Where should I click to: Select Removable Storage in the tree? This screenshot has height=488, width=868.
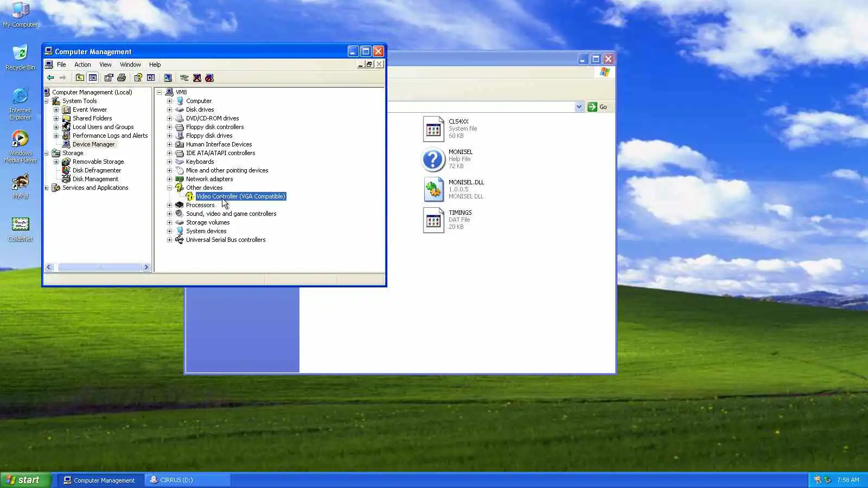pos(98,162)
